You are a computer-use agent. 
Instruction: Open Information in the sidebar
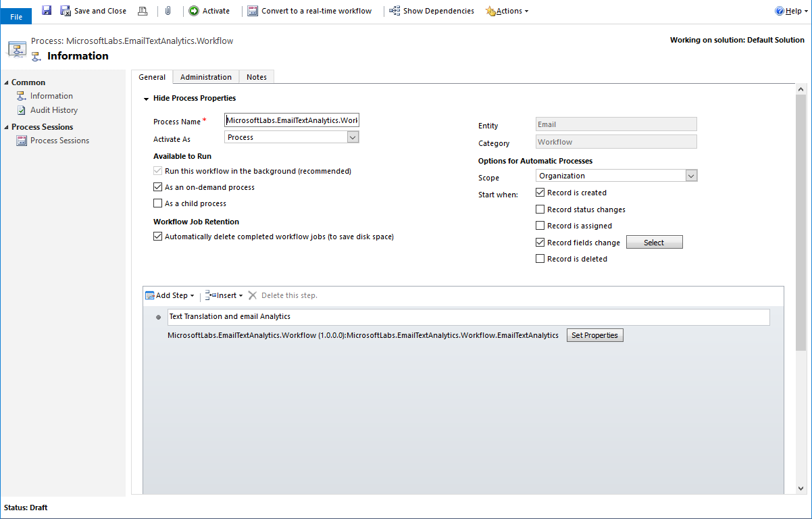(51, 96)
